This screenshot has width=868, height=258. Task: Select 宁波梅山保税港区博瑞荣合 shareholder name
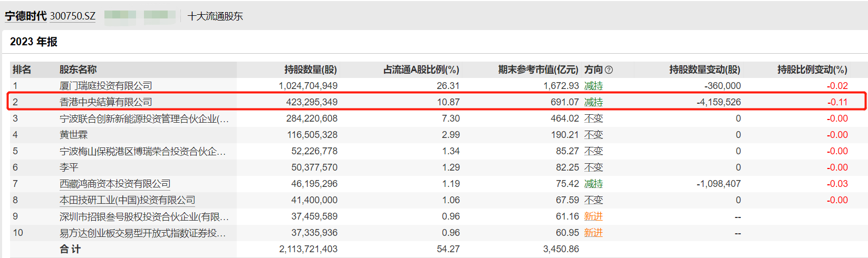[x=142, y=151]
